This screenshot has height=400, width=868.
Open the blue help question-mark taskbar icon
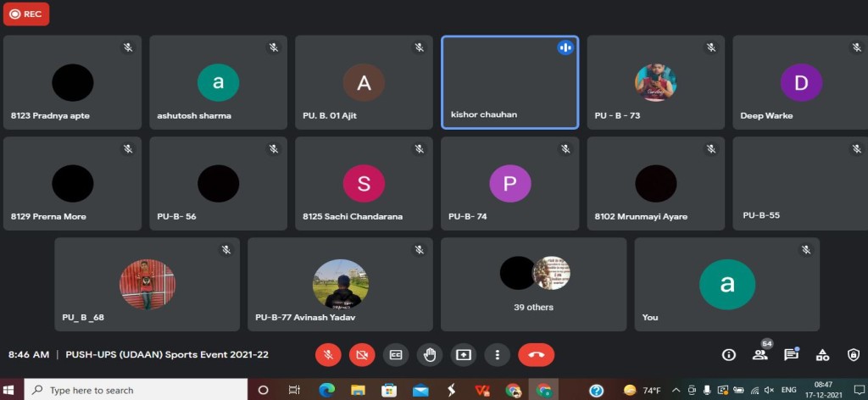tap(596, 390)
